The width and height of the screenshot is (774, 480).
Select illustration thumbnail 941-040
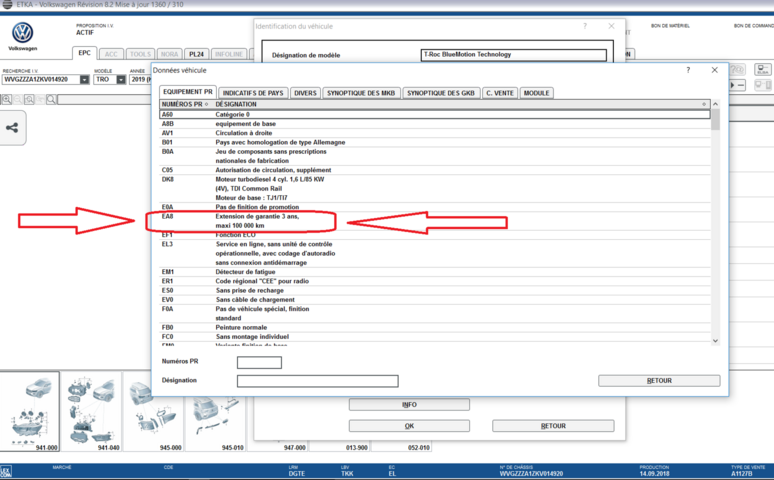point(91,412)
